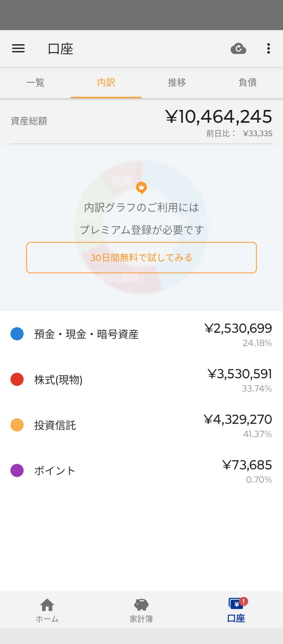Screen dimensions: 283x644
Task: Select the ポイント ¥73,685 amount
Action: [247, 465]
